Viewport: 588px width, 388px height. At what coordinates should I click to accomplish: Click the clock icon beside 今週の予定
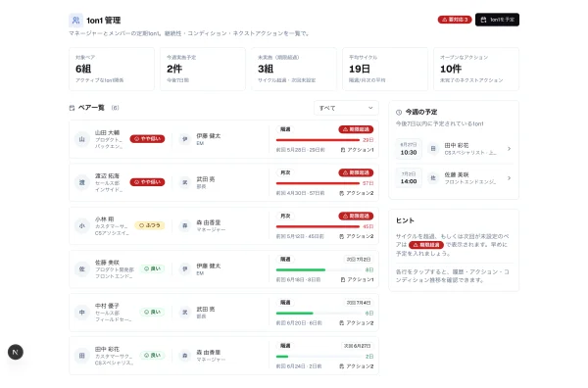(x=399, y=112)
